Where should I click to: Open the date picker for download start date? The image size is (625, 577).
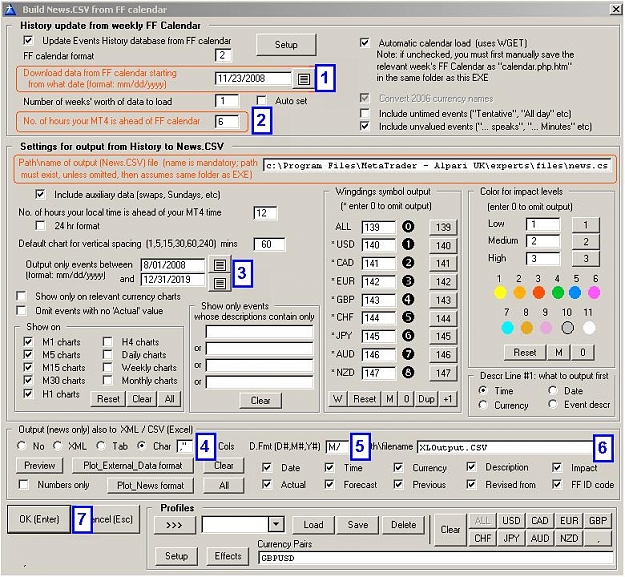pos(304,79)
